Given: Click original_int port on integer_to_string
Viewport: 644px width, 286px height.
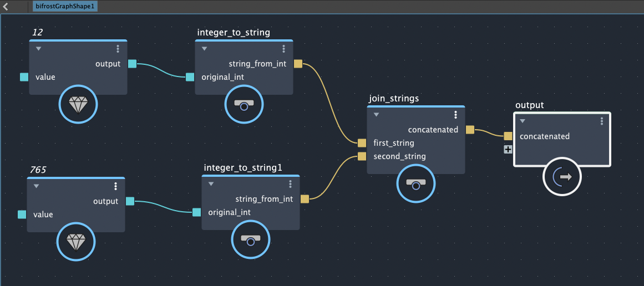Looking at the screenshot, I should tap(190, 77).
